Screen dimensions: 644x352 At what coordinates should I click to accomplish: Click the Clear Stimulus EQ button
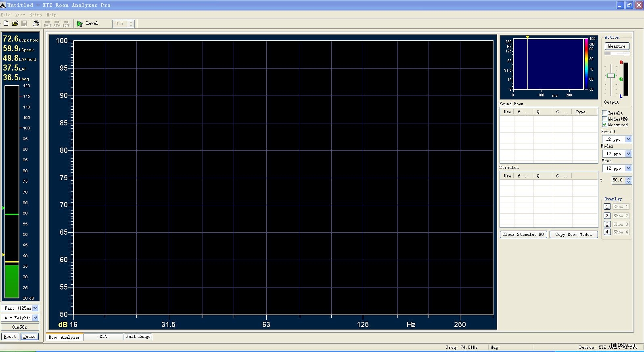pyautogui.click(x=523, y=235)
